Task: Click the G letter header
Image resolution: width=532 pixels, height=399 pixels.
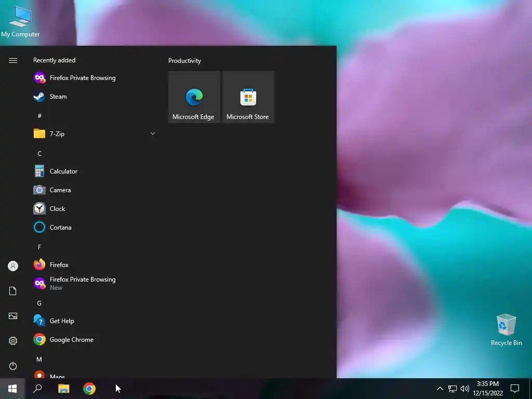Action: click(39, 303)
